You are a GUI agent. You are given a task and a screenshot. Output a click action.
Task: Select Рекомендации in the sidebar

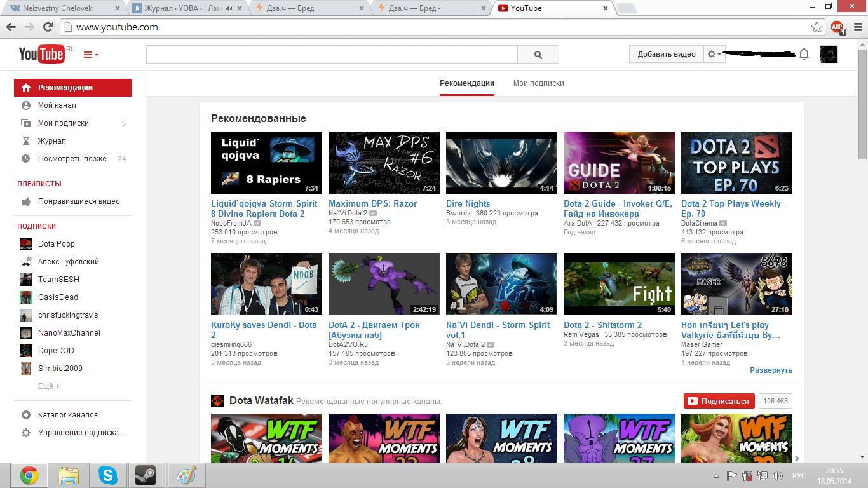coord(73,88)
